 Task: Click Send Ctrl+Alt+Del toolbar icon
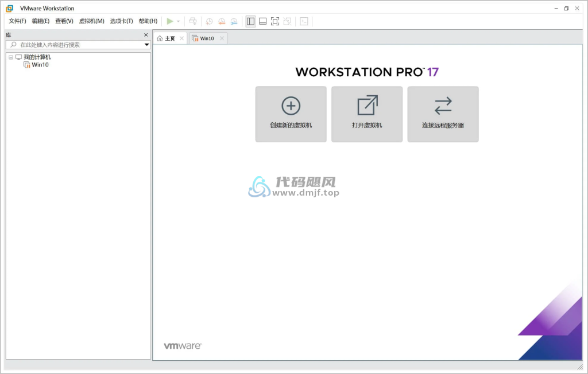tap(193, 21)
